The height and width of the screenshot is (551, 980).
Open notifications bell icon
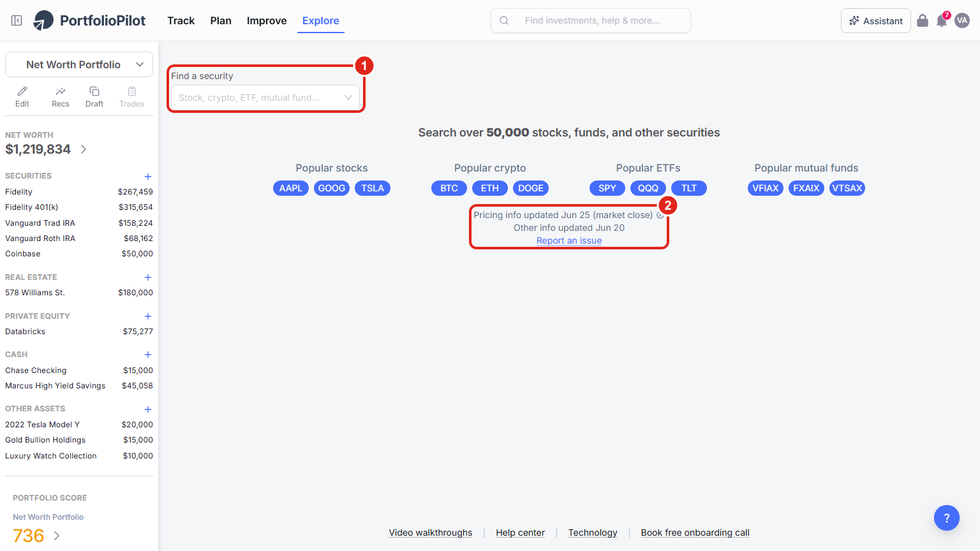(x=942, y=20)
